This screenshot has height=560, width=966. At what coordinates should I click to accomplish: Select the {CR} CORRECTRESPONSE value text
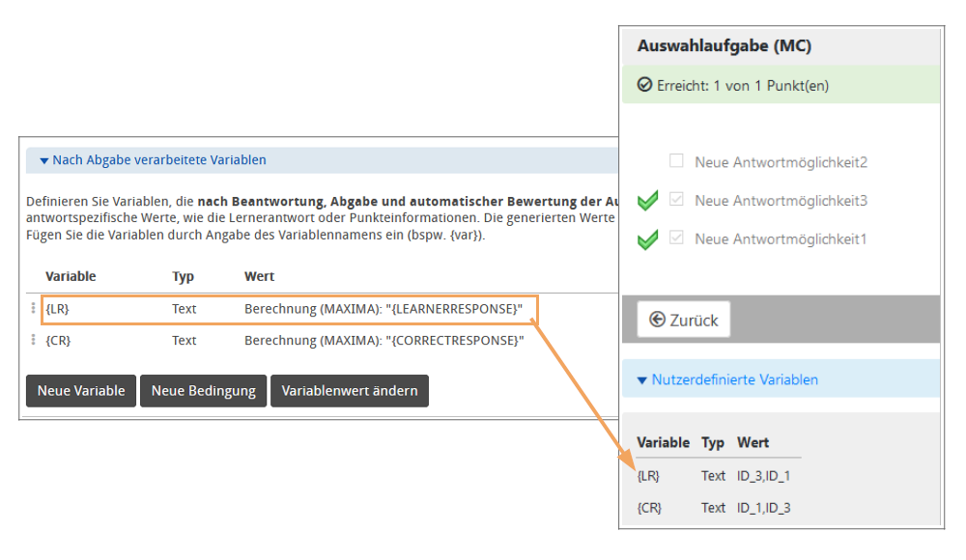click(384, 340)
